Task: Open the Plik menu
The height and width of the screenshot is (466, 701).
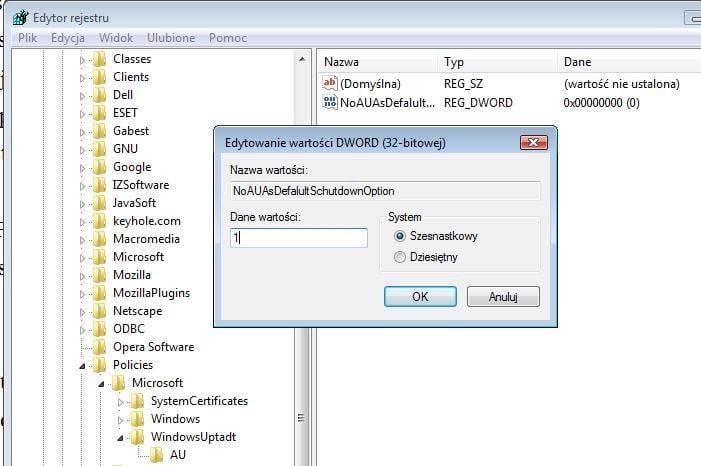Action: [x=28, y=38]
